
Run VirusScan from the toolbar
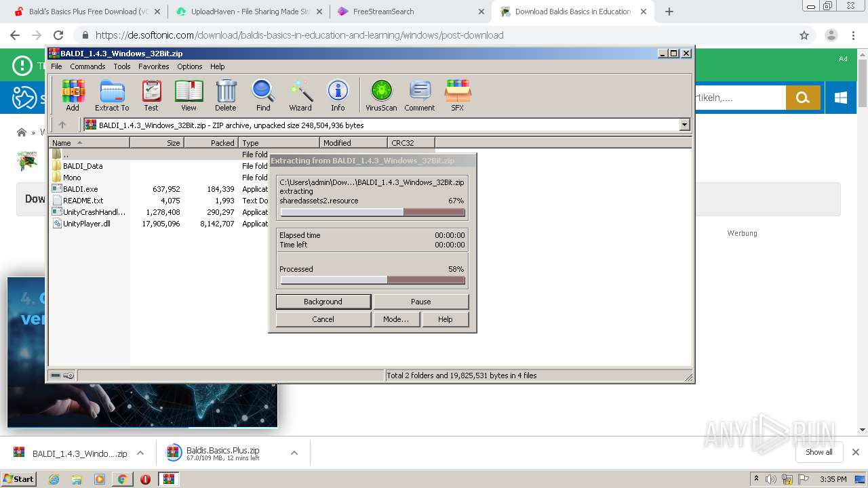[381, 95]
